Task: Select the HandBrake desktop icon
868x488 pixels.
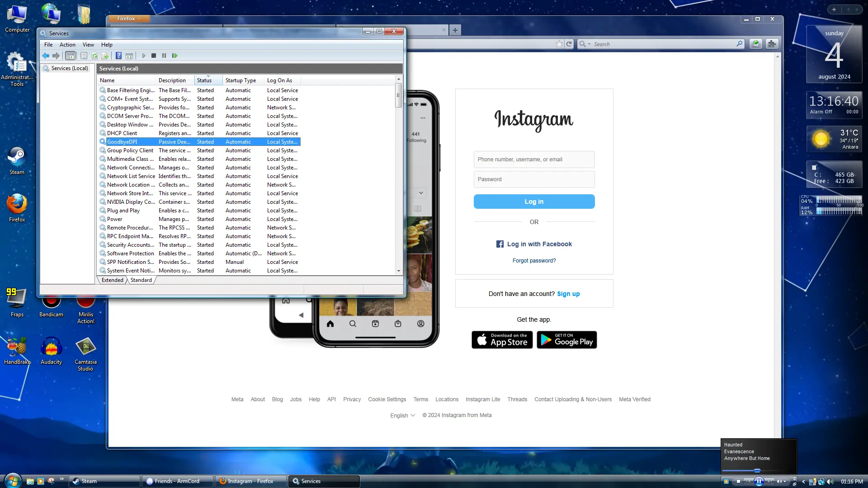Action: coord(17,351)
